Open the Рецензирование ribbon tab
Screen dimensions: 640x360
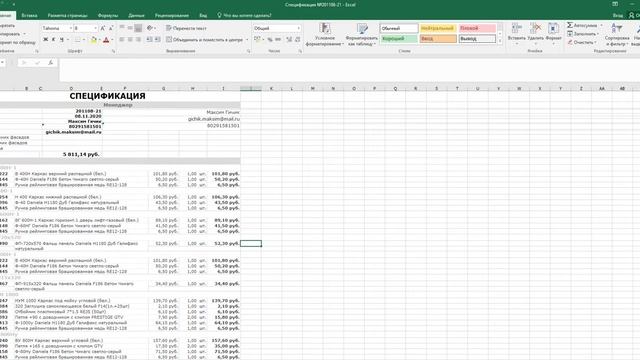tap(172, 16)
